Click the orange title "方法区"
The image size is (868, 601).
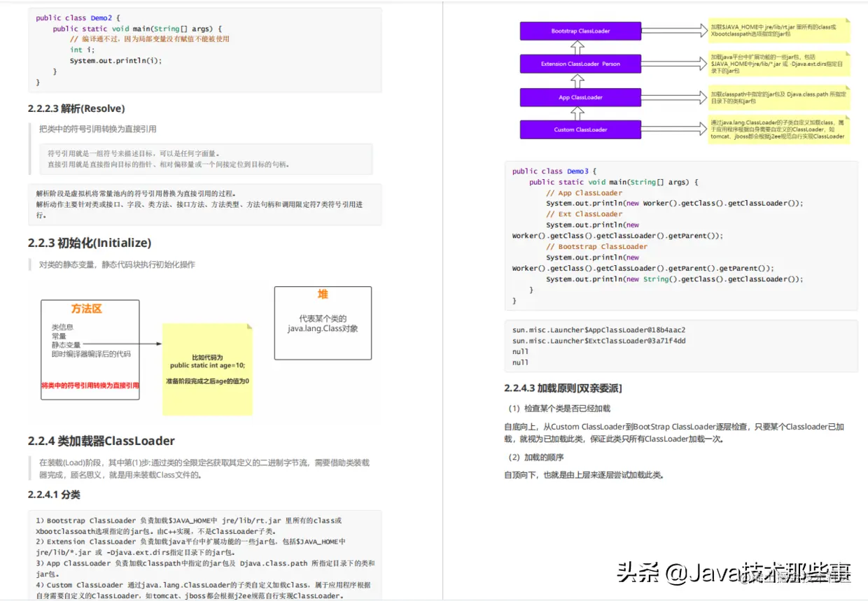click(x=87, y=309)
